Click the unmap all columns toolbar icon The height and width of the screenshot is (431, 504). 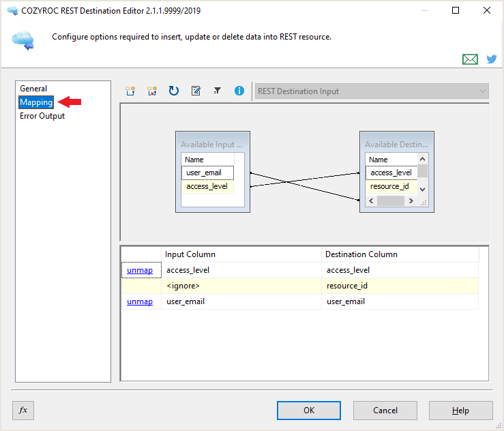(x=152, y=91)
